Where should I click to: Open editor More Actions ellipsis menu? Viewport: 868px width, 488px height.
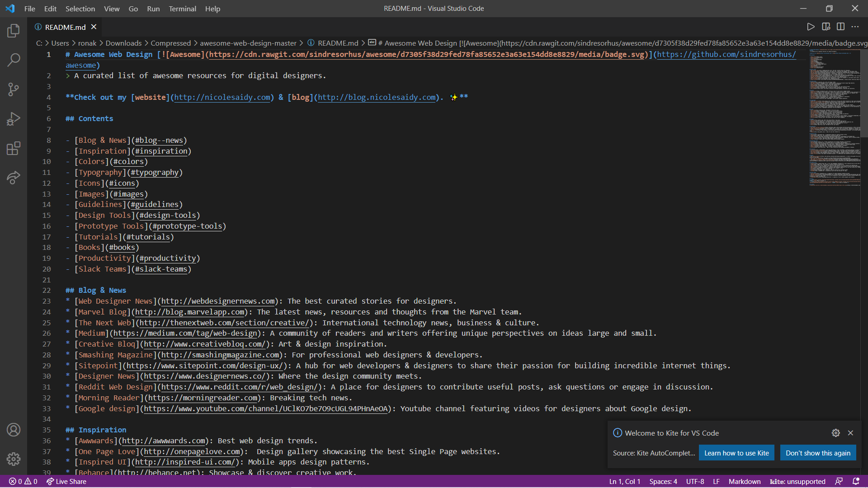click(855, 27)
